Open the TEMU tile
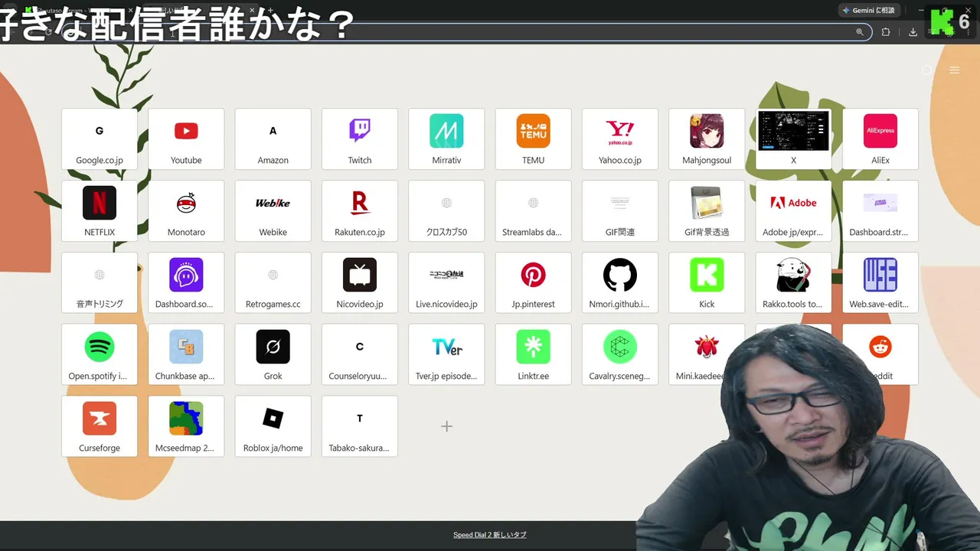This screenshot has height=551, width=980. pyautogui.click(x=534, y=139)
